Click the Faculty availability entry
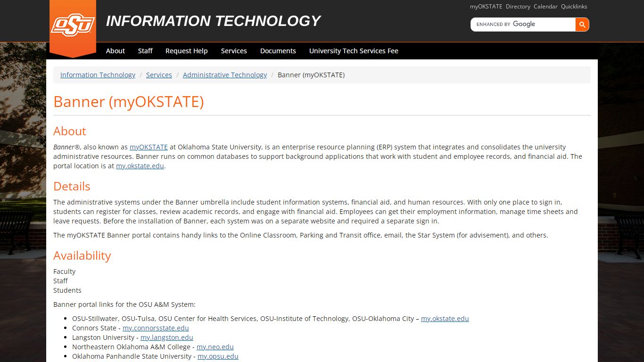The width and height of the screenshot is (644, 362). [64, 271]
